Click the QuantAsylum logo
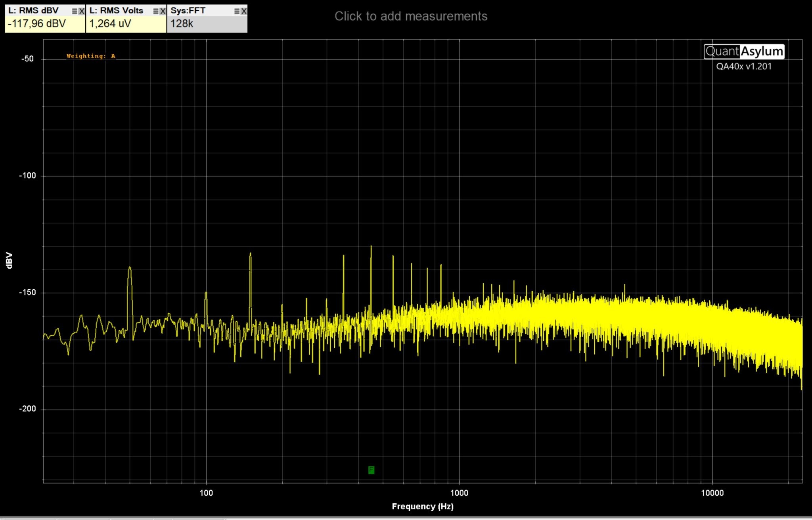The width and height of the screenshot is (812, 520). click(744, 51)
